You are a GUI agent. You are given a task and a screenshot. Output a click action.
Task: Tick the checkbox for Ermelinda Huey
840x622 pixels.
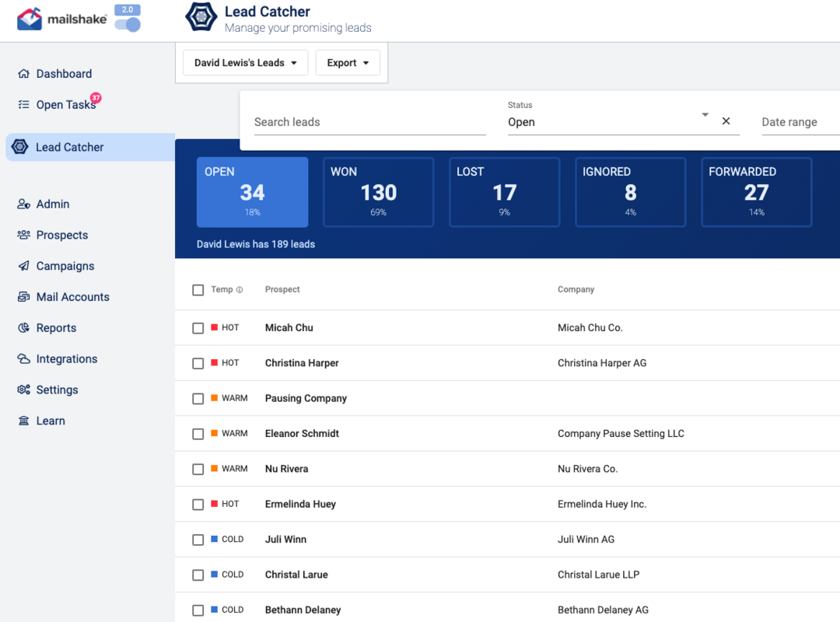click(198, 504)
